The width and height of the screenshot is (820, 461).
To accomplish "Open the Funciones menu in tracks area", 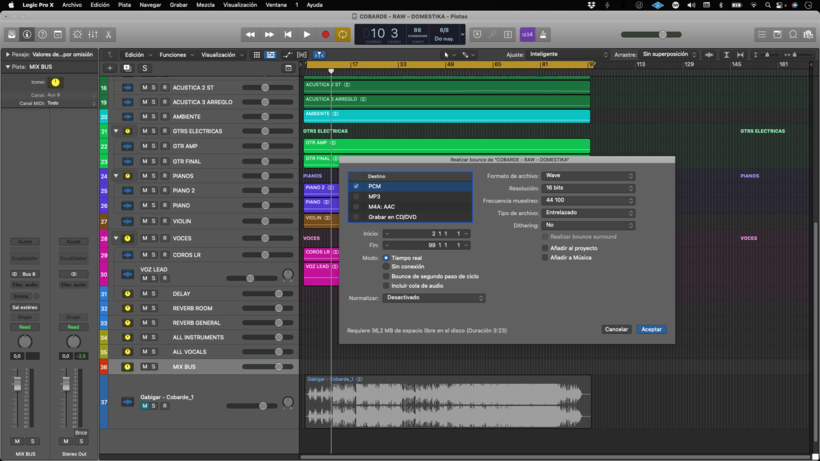I will point(176,55).
